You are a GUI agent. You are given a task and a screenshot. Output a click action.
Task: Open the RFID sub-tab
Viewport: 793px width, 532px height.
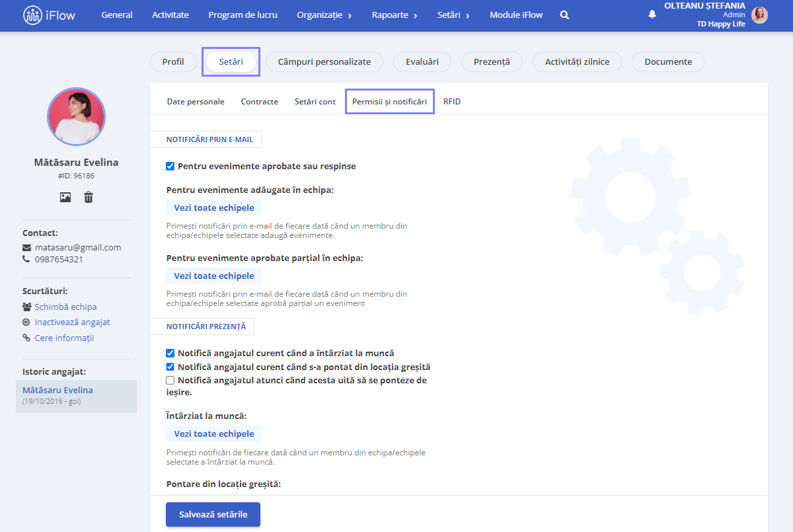(452, 102)
